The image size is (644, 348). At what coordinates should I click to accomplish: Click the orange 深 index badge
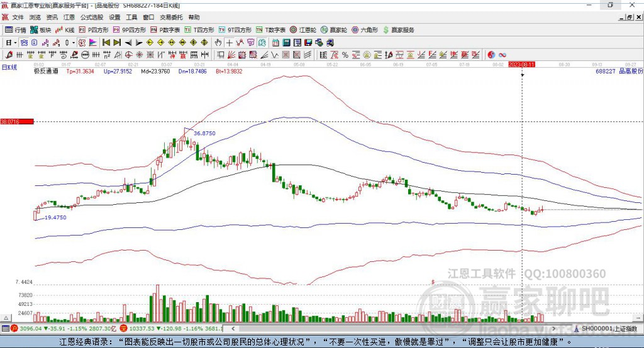(124, 329)
